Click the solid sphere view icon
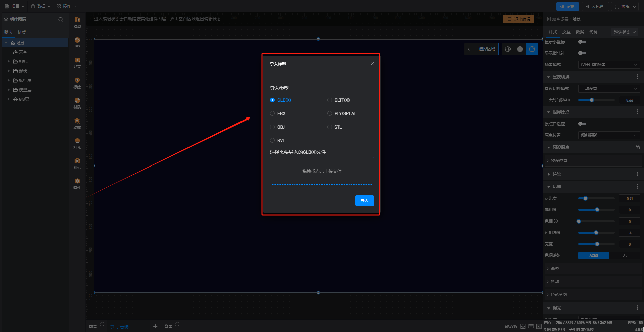 pyautogui.click(x=520, y=49)
